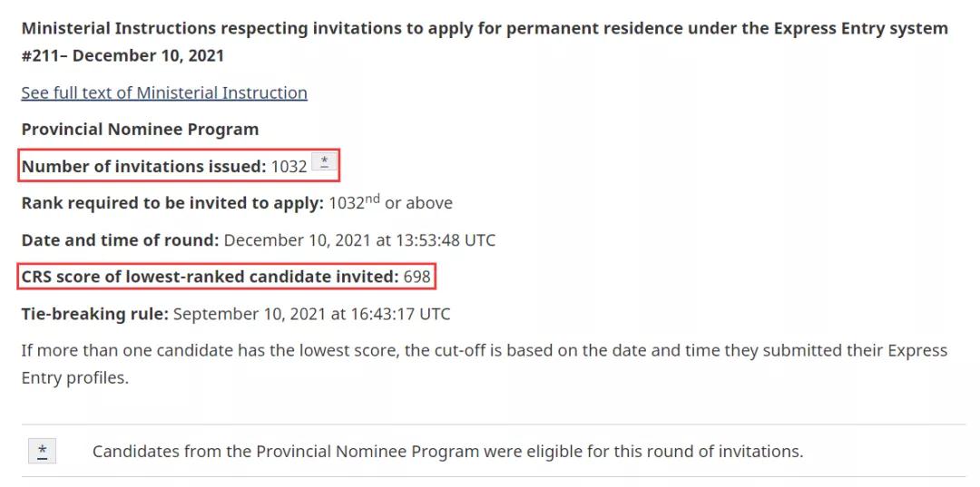
Task: Click the Entry profiles. paragraph ending line
Action: tap(74, 378)
